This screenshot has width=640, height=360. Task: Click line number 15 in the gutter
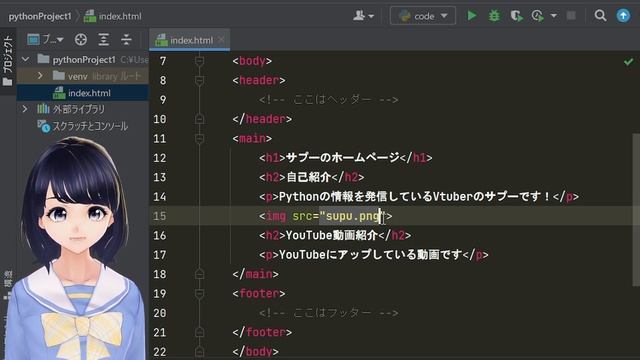point(160,216)
